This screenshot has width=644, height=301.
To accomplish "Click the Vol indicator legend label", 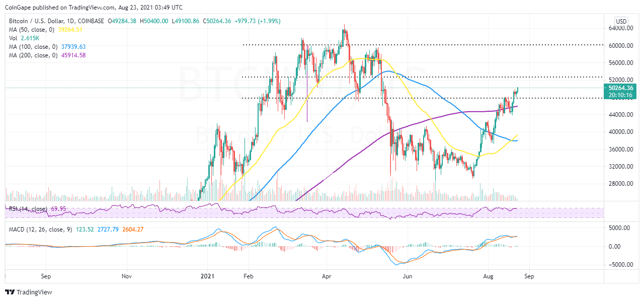I will click(x=12, y=38).
